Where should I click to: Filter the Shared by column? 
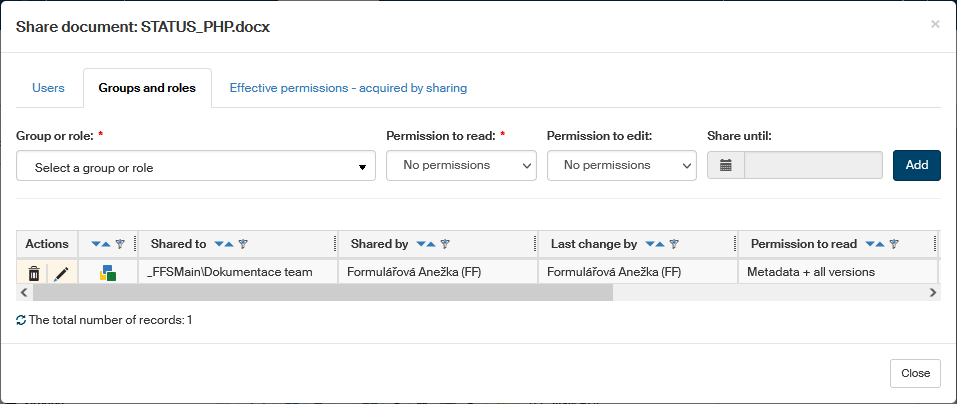(445, 244)
